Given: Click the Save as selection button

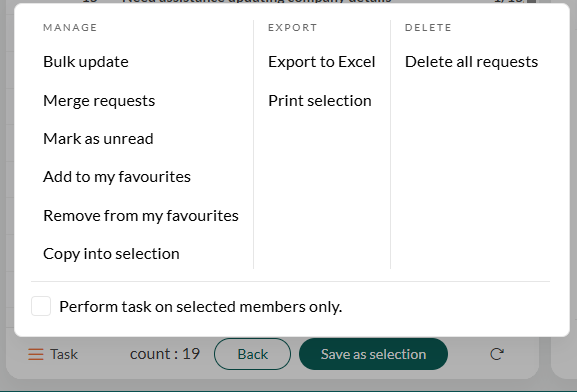Looking at the screenshot, I should [x=373, y=354].
